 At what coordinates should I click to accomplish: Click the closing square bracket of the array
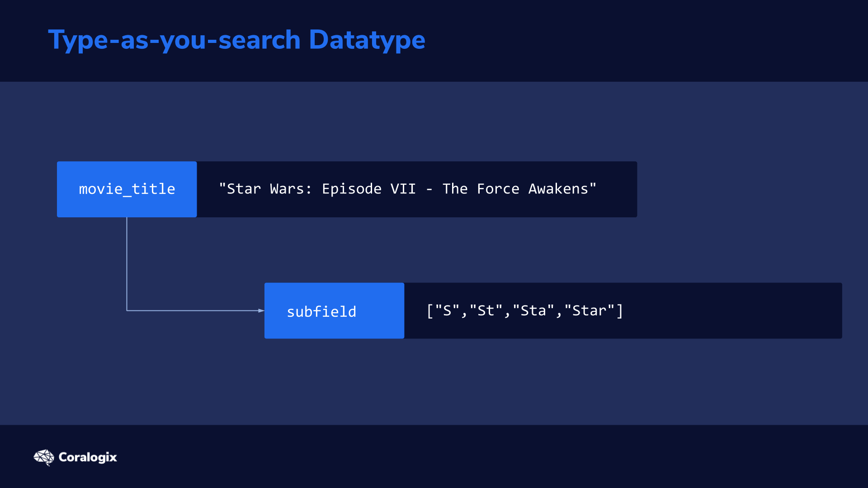[x=620, y=311]
